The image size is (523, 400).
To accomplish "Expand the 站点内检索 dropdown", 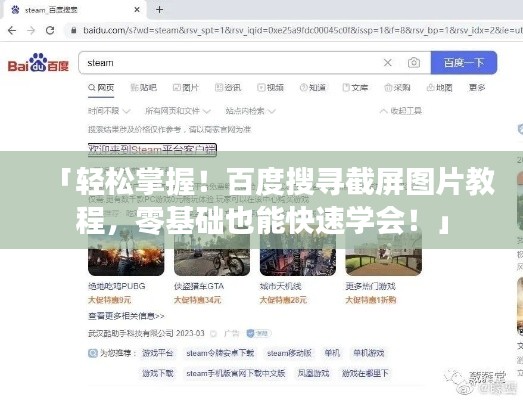I will click(x=250, y=111).
